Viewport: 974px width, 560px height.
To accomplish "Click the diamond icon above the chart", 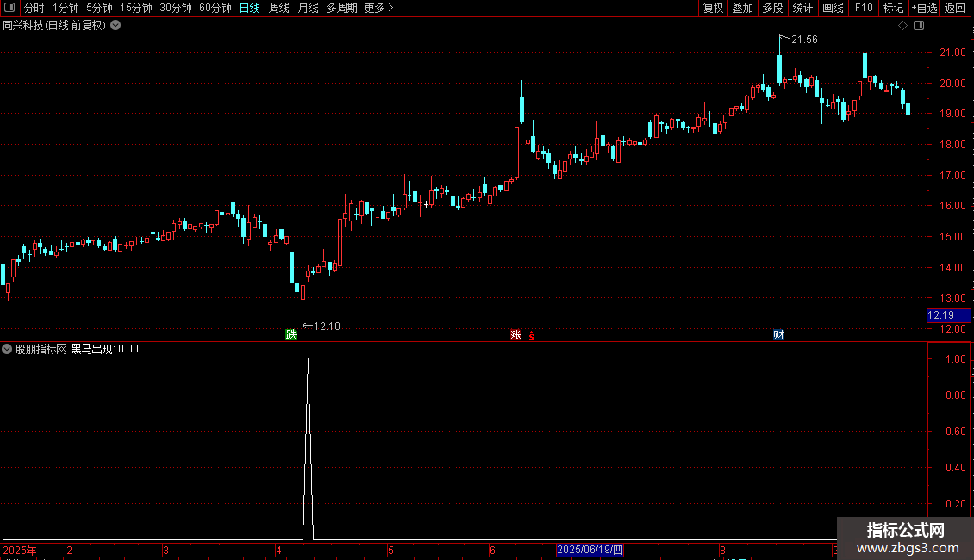I will click(x=903, y=26).
